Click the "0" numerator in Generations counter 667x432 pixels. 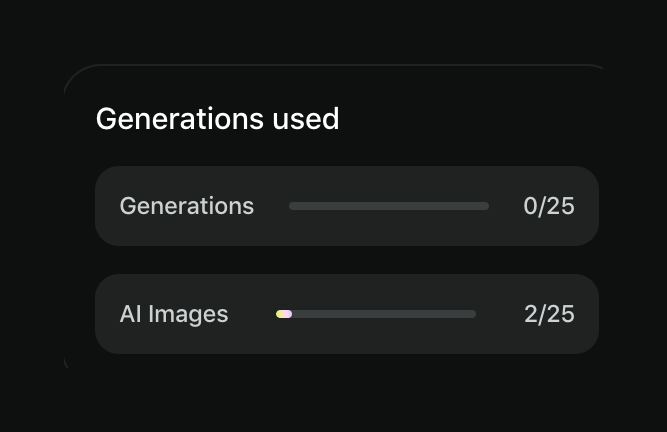pyautogui.click(x=530, y=206)
